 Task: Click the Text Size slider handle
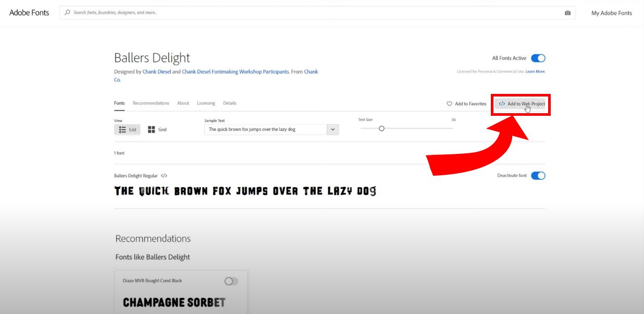click(381, 128)
